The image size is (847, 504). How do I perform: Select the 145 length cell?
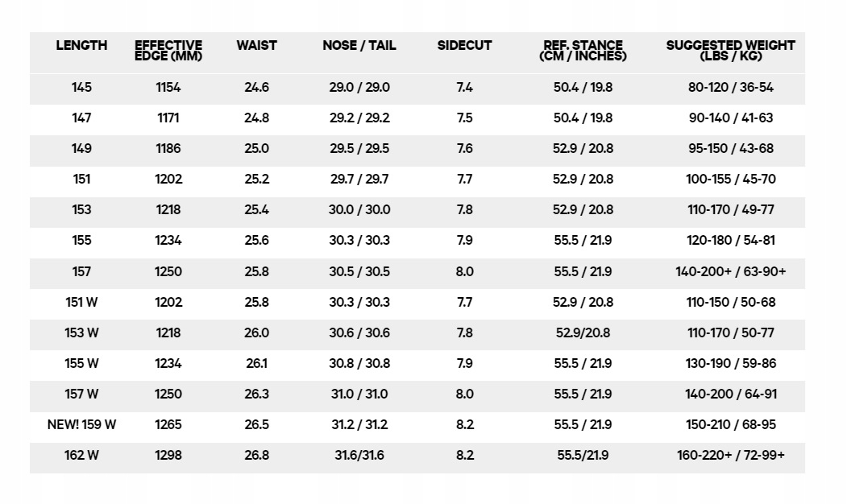pyautogui.click(x=81, y=88)
